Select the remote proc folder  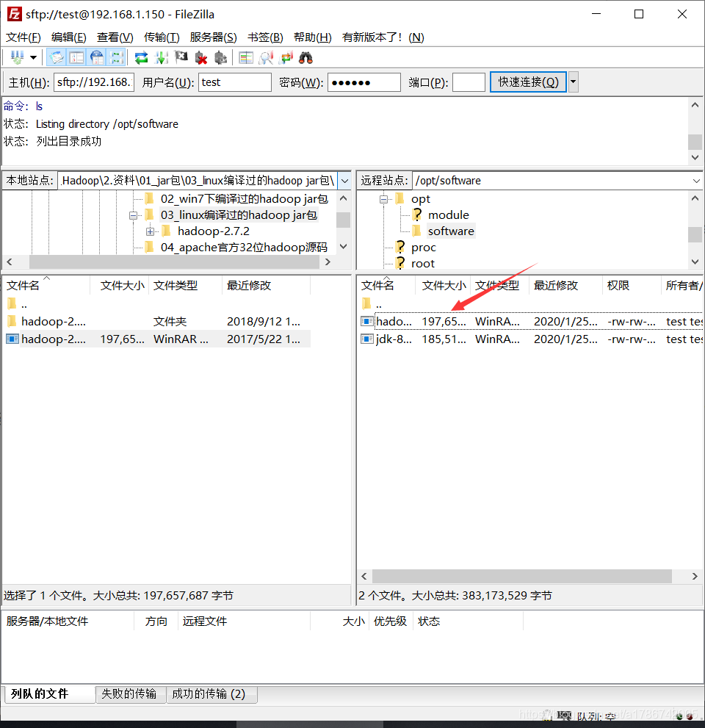tap(423, 248)
